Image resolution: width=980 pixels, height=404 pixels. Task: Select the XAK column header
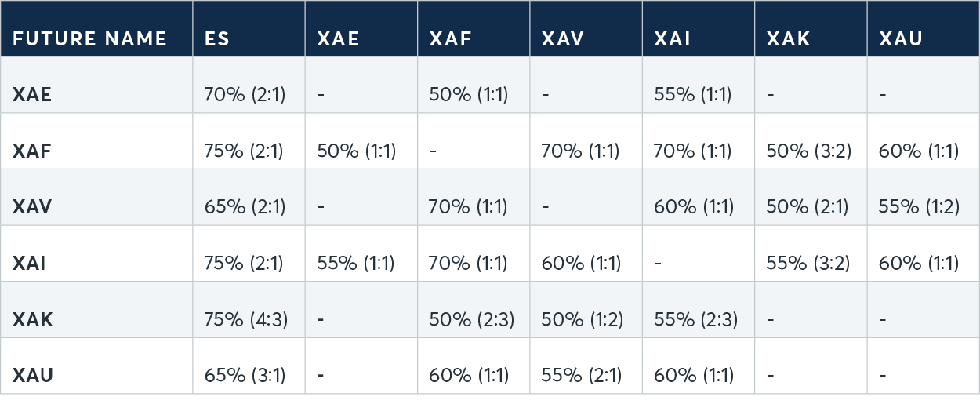789,39
